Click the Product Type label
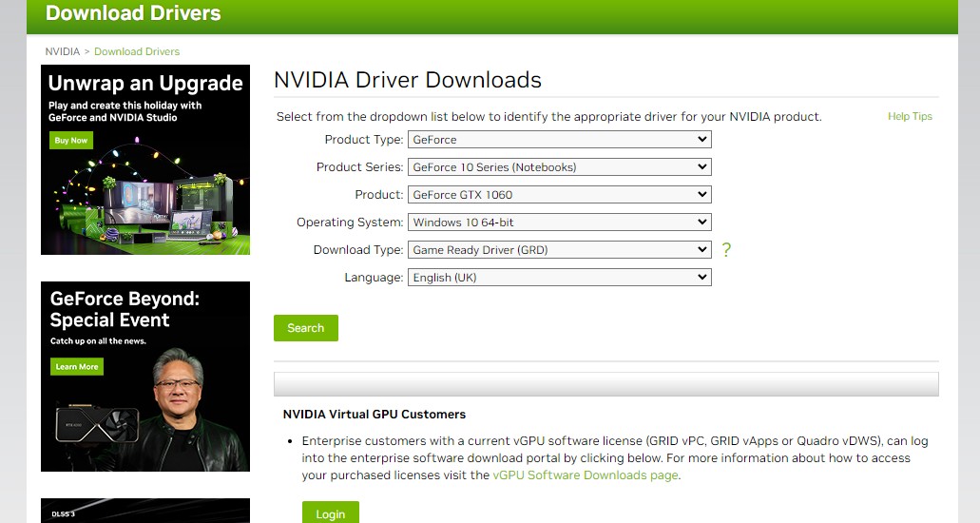 (364, 140)
